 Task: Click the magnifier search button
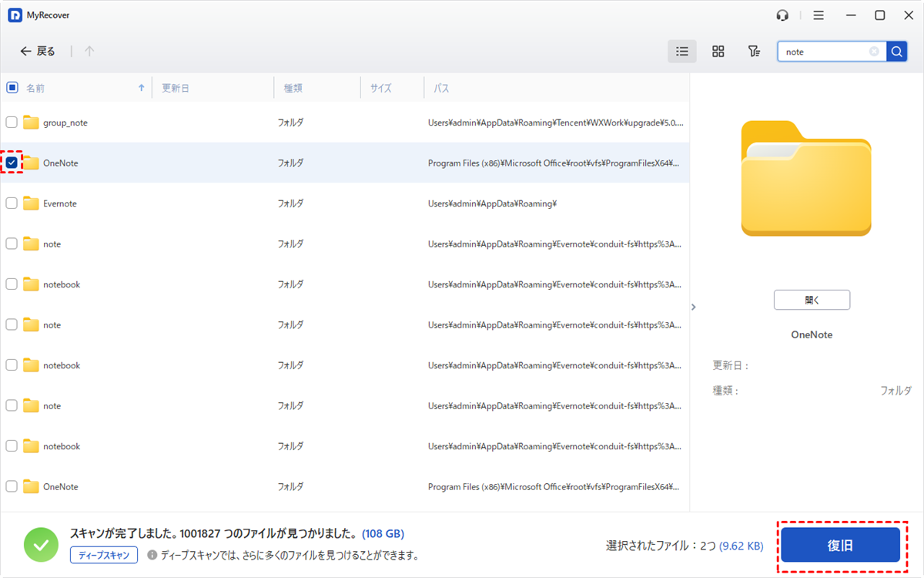(896, 52)
